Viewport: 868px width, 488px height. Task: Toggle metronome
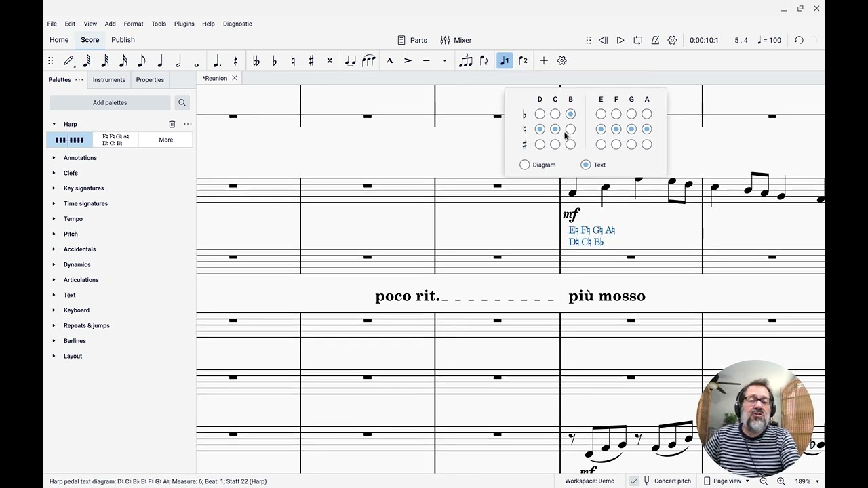click(655, 40)
